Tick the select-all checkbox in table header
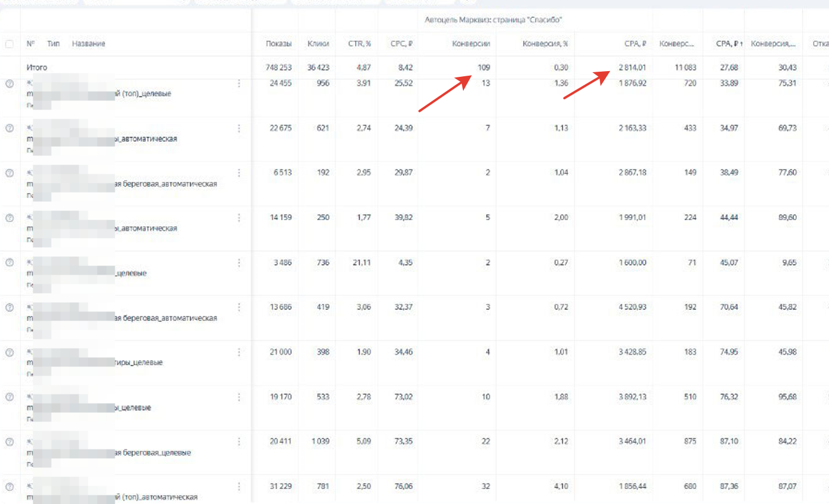This screenshot has width=829, height=504. tap(9, 44)
